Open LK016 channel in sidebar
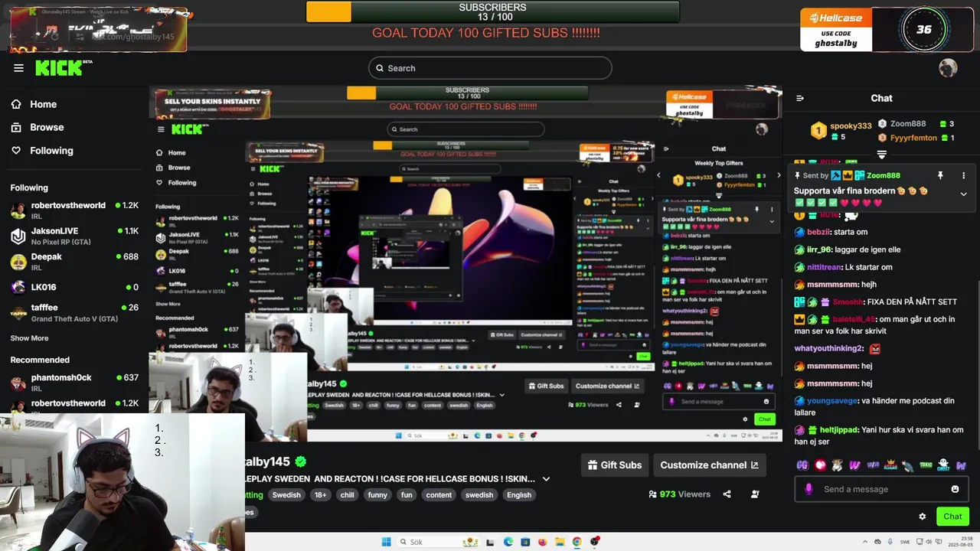The image size is (980, 551). click(74, 287)
